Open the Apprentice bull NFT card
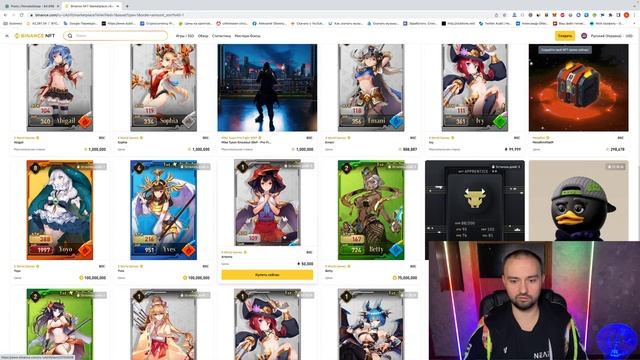The height and width of the screenshot is (360, 640). click(475, 200)
